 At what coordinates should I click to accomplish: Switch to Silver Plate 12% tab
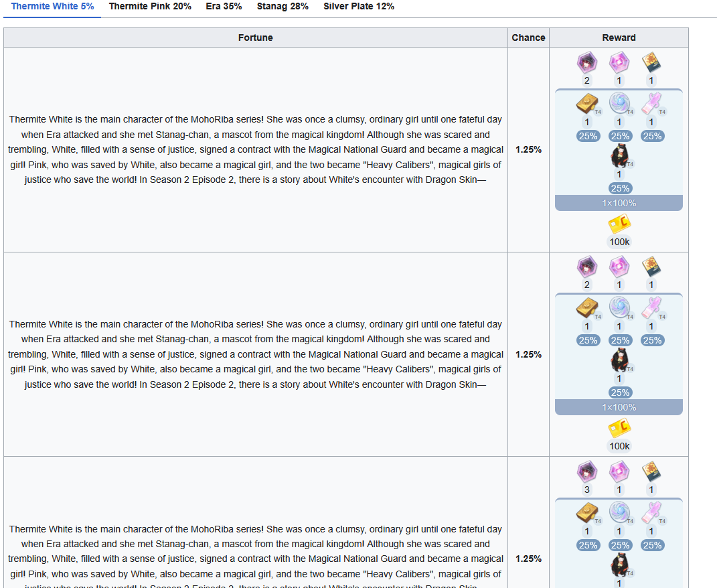[x=359, y=7]
